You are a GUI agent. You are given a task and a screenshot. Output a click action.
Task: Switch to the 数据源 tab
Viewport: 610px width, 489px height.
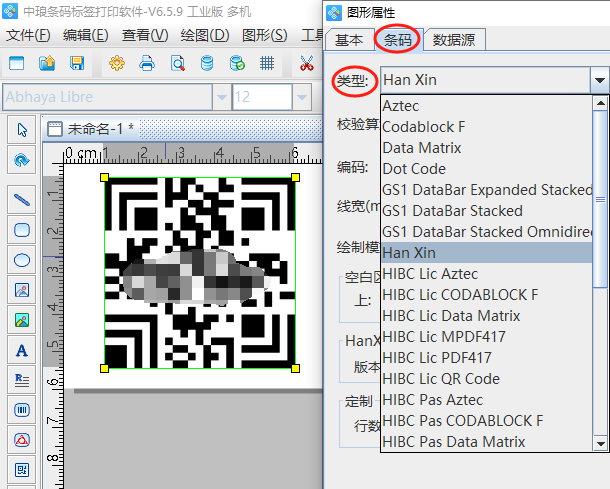(455, 40)
